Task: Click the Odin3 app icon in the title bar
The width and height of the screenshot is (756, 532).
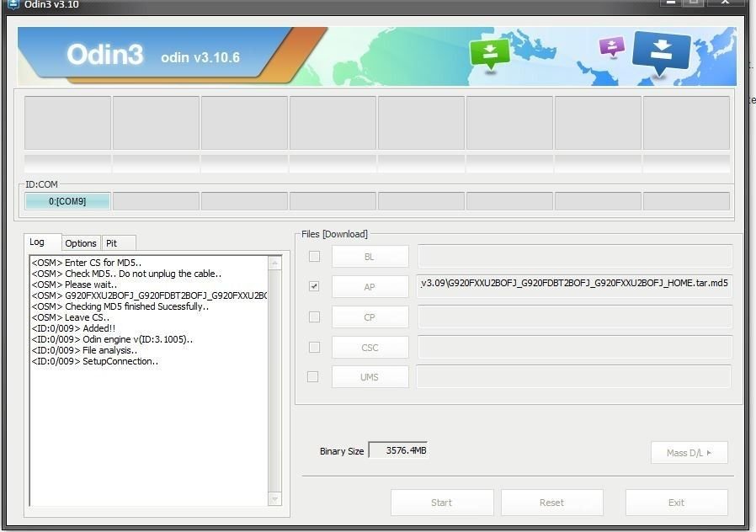Action: click(x=13, y=4)
